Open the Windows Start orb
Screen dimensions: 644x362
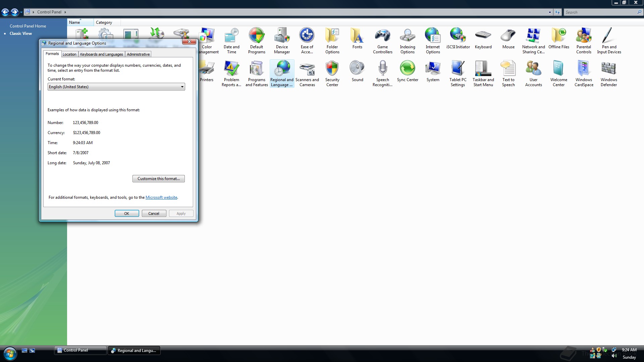pyautogui.click(x=10, y=354)
